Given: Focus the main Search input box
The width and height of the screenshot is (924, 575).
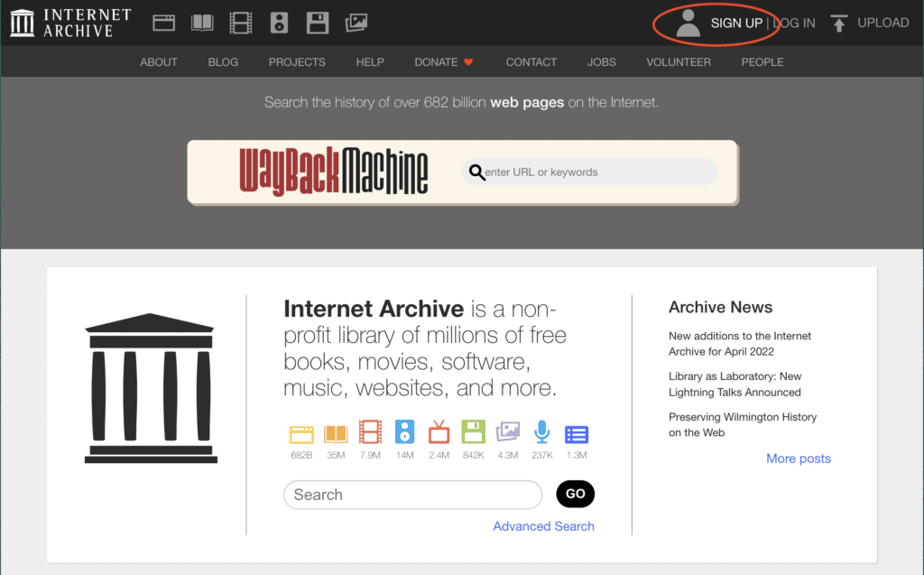Looking at the screenshot, I should pos(412,494).
